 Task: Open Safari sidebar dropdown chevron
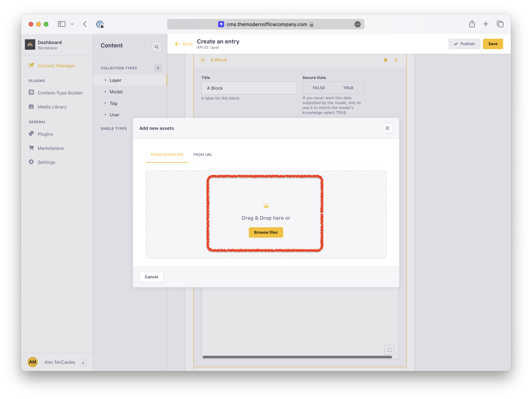pos(72,24)
